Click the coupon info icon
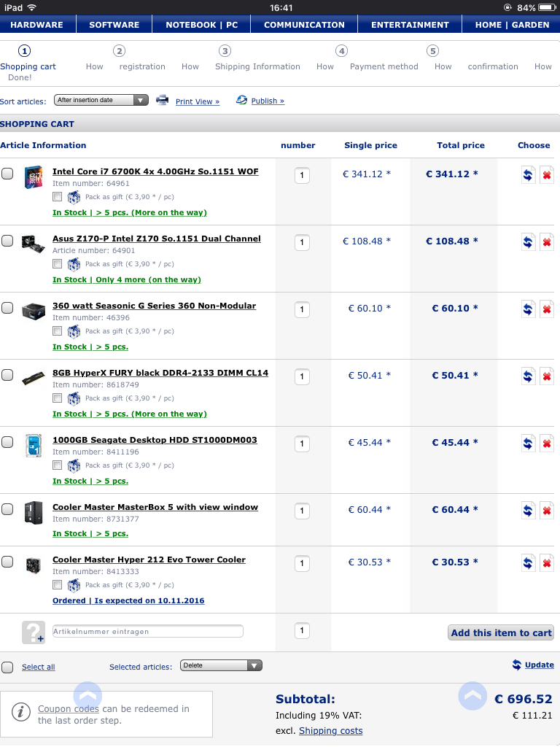The image size is (560, 747). point(21,713)
